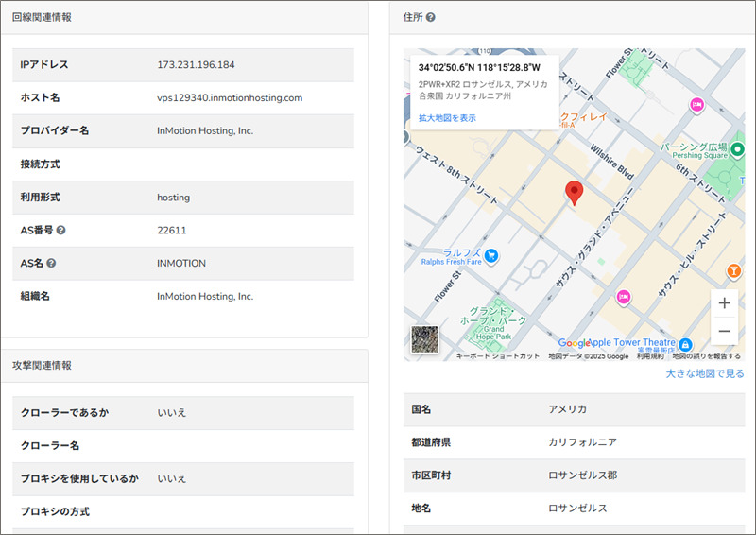This screenshot has height=535, width=756.
Task: Click the pink hotel marker near Apple Tower Theatre
Action: pyautogui.click(x=623, y=297)
